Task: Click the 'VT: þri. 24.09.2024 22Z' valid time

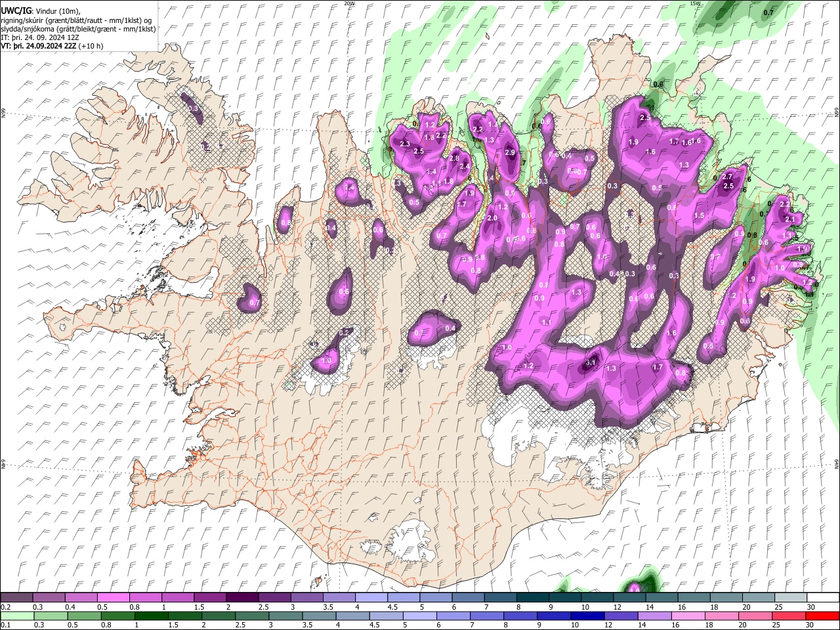Action: click(39, 47)
